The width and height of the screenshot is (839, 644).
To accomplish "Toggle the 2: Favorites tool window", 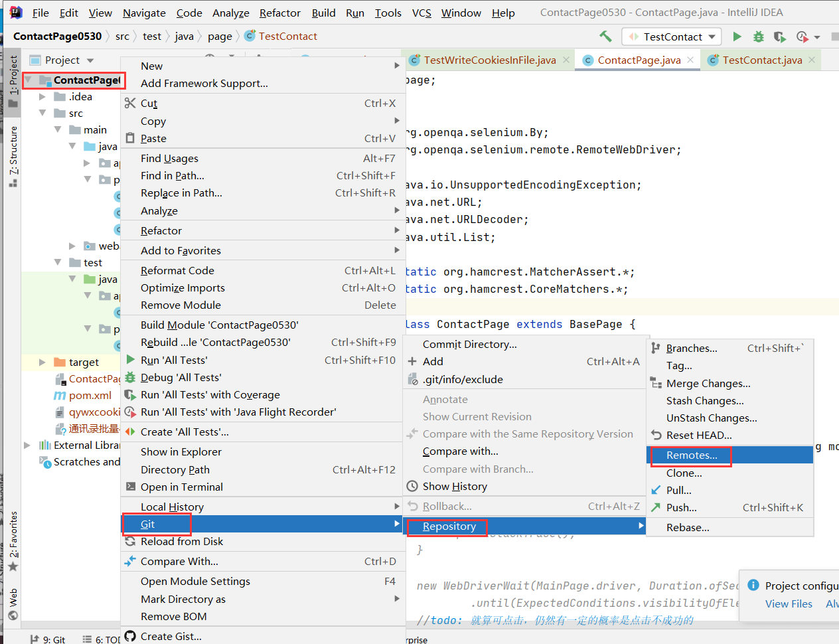I will point(13,540).
